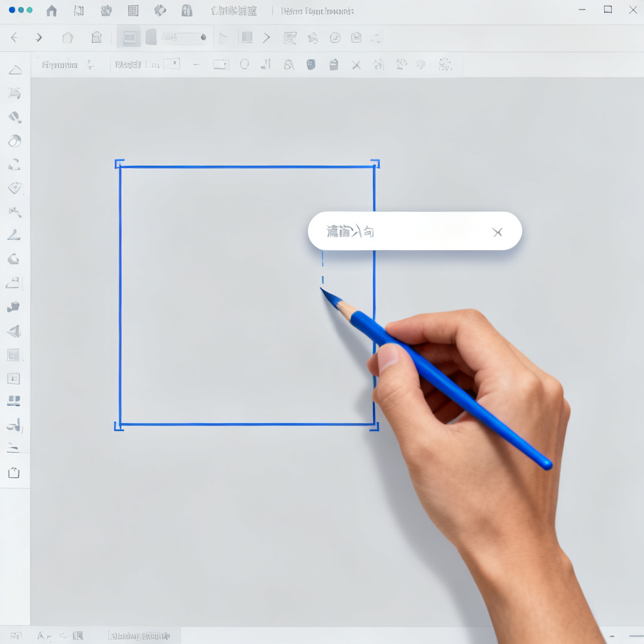Toggle the gray page view button beside it

point(151,37)
